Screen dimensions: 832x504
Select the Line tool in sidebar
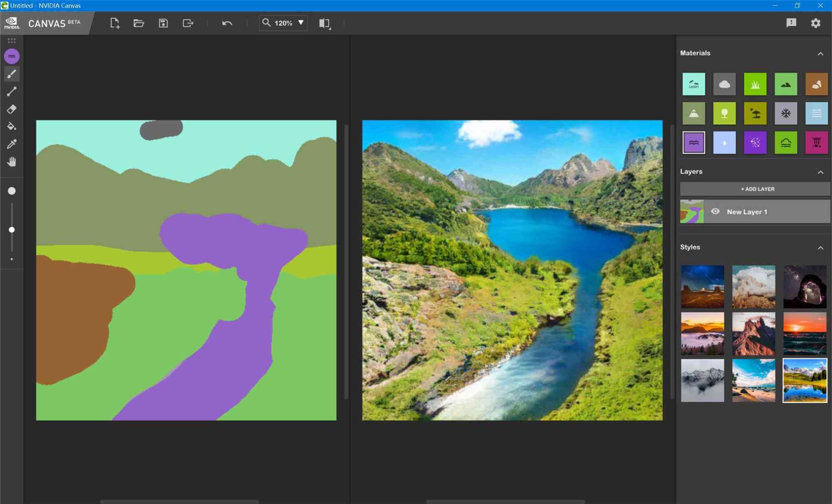point(11,91)
